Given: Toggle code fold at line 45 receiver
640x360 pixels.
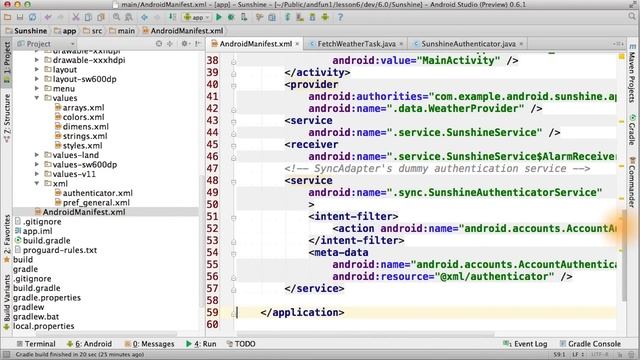Looking at the screenshot, I should 233,145.
